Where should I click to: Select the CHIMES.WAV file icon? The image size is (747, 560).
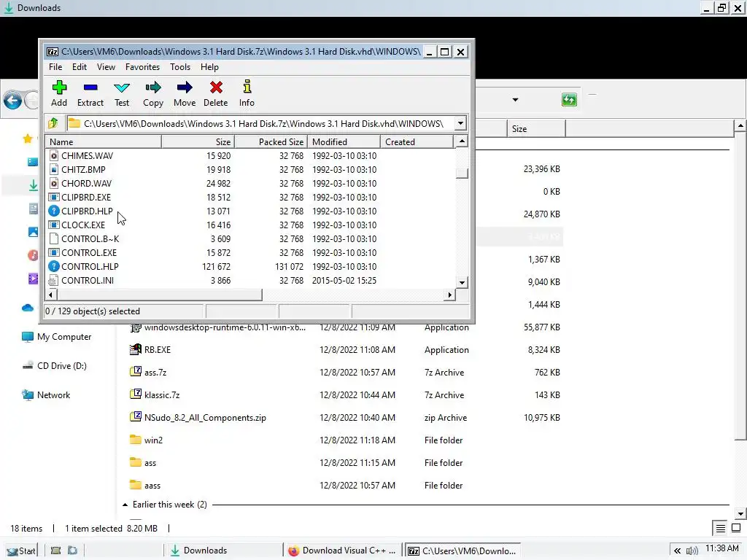pyautogui.click(x=54, y=156)
